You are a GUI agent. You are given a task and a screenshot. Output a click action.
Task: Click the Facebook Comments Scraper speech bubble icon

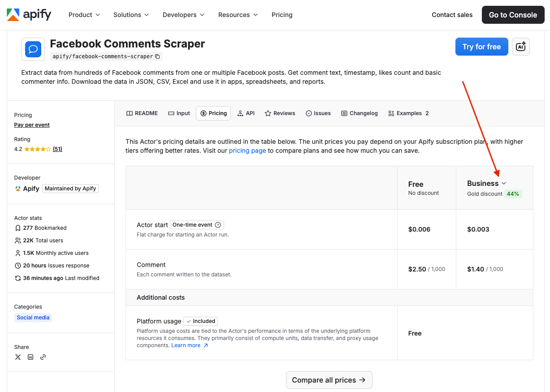point(33,49)
